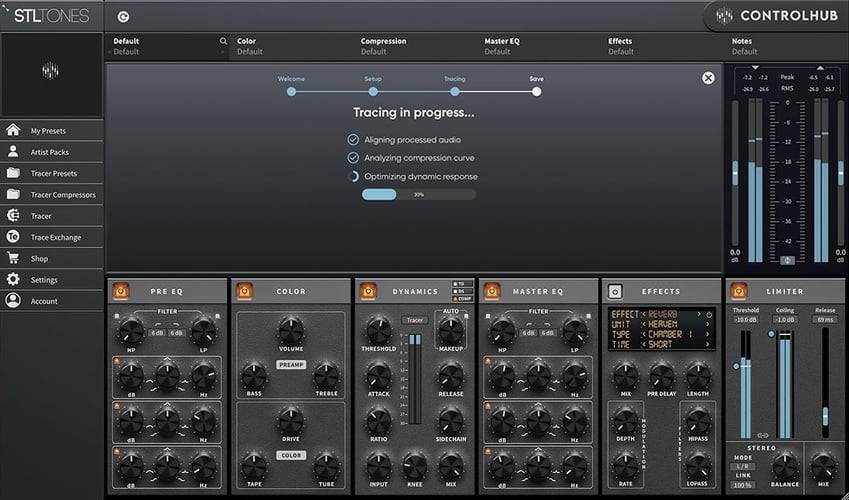The image size is (849, 500).
Task: Open Limiter stereo mode L/R selector
Action: tap(743, 466)
